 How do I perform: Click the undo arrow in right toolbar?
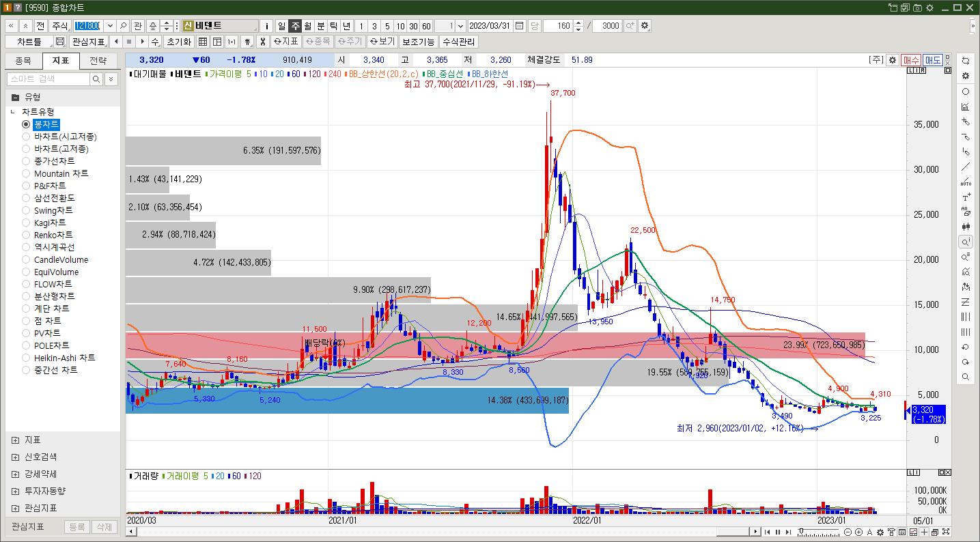(x=966, y=347)
